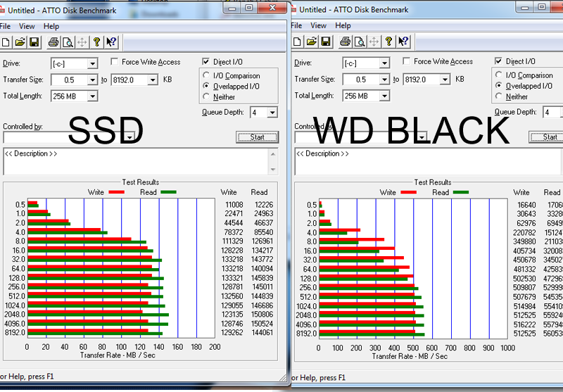
Task: Click context Help pointer icon in SSD window
Action: [111, 42]
